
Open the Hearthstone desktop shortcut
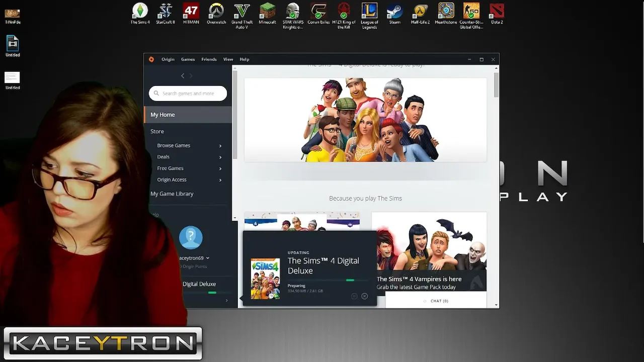[446, 14]
